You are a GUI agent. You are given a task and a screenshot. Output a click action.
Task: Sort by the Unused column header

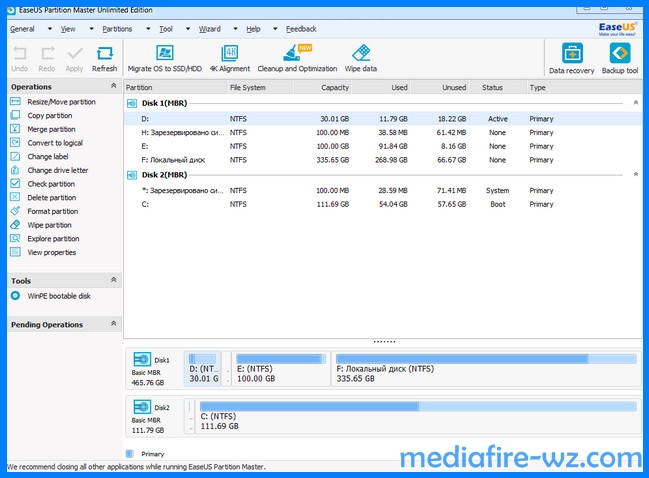click(x=440, y=87)
